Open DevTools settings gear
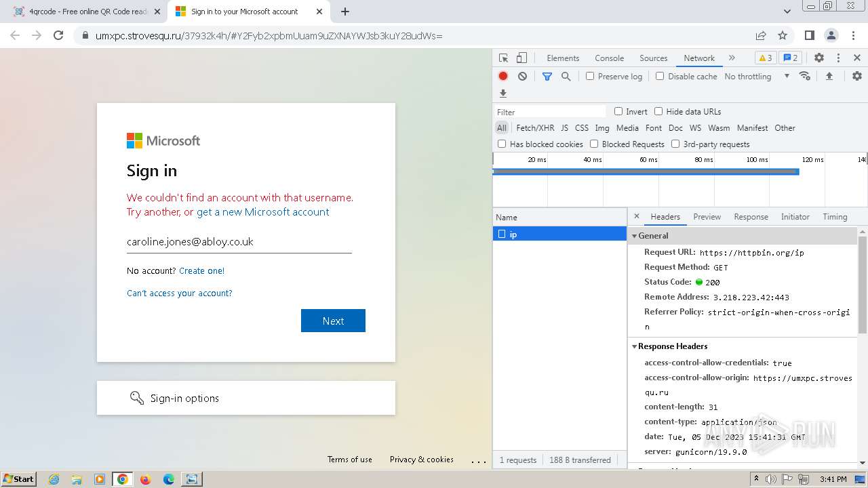The width and height of the screenshot is (868, 488). (x=819, y=58)
